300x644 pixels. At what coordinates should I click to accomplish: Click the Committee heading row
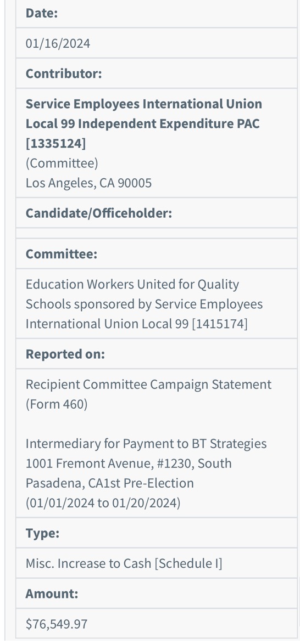coord(157,254)
